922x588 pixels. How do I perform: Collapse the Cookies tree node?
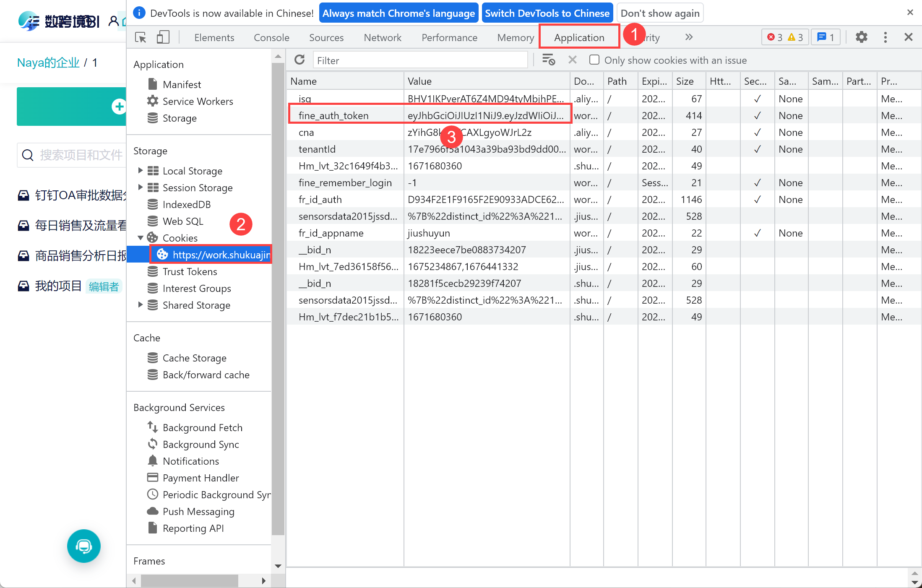[141, 238]
